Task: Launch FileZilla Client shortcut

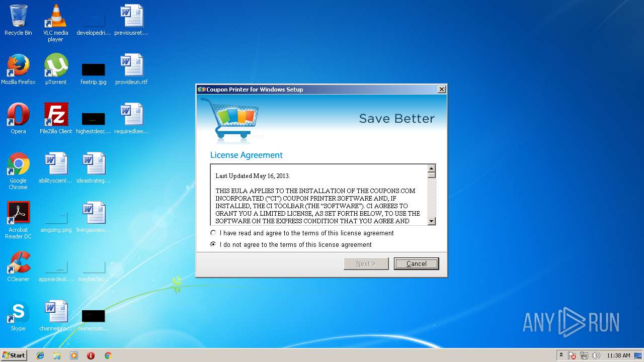Action: tap(56, 119)
